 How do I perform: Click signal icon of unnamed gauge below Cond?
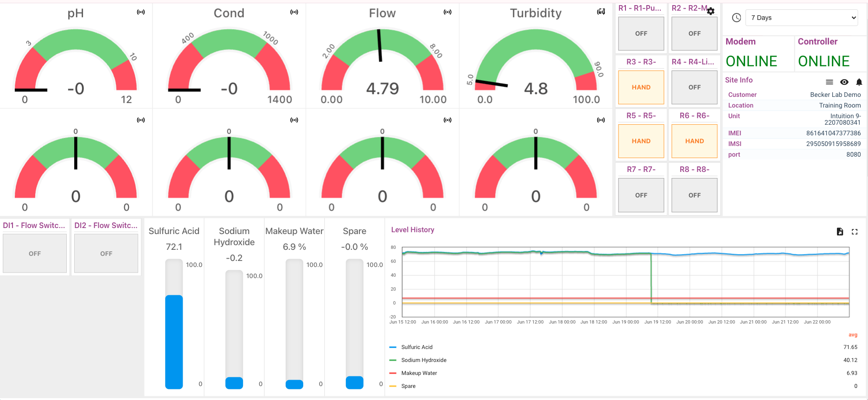pos(294,120)
